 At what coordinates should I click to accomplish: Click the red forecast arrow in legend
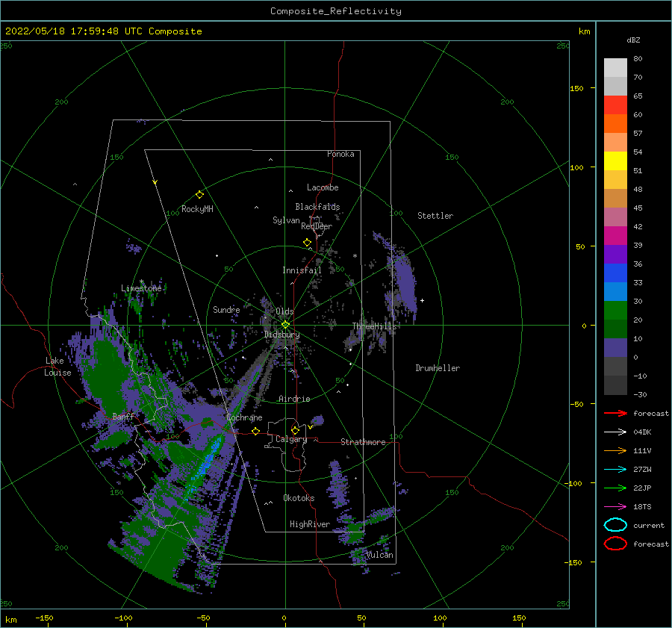coord(615,413)
